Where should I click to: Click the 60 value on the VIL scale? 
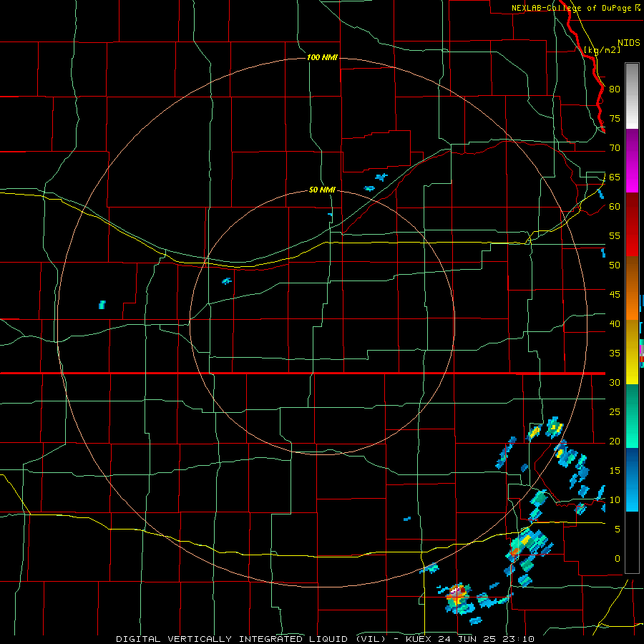[x=615, y=207]
